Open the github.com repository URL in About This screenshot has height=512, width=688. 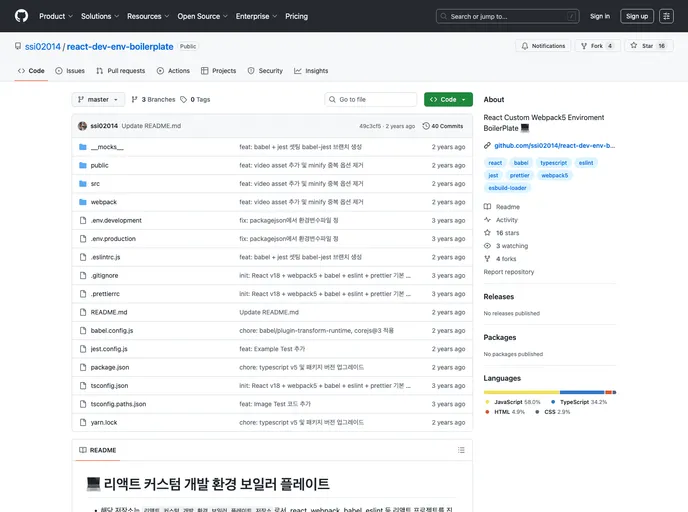click(554, 146)
